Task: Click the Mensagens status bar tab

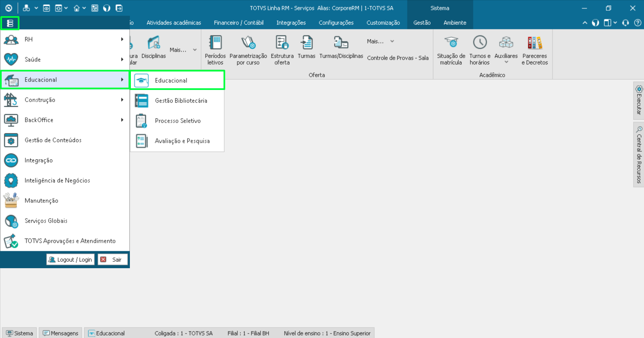Action: pos(60,333)
